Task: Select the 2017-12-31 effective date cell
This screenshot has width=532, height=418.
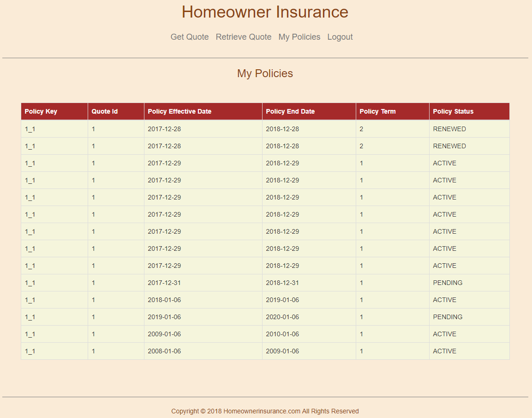Action: (164, 283)
